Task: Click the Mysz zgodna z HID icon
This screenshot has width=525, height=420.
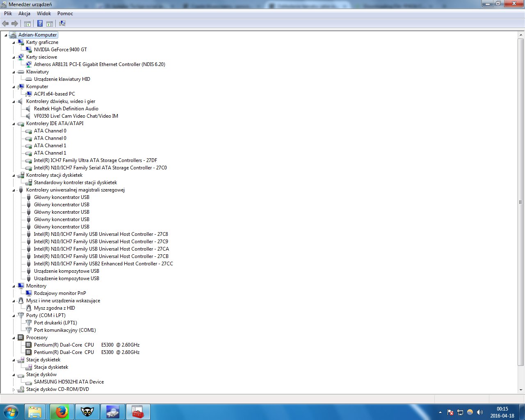Action: (x=29, y=308)
